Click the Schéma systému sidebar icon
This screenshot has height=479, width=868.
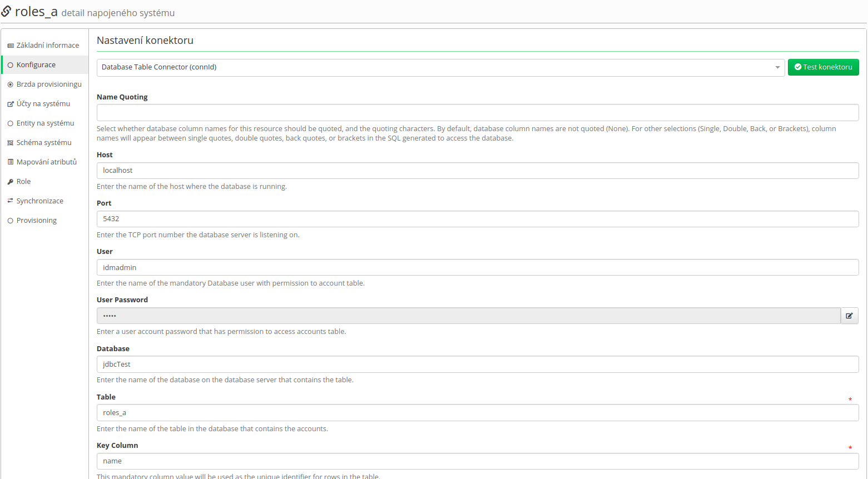click(11, 143)
